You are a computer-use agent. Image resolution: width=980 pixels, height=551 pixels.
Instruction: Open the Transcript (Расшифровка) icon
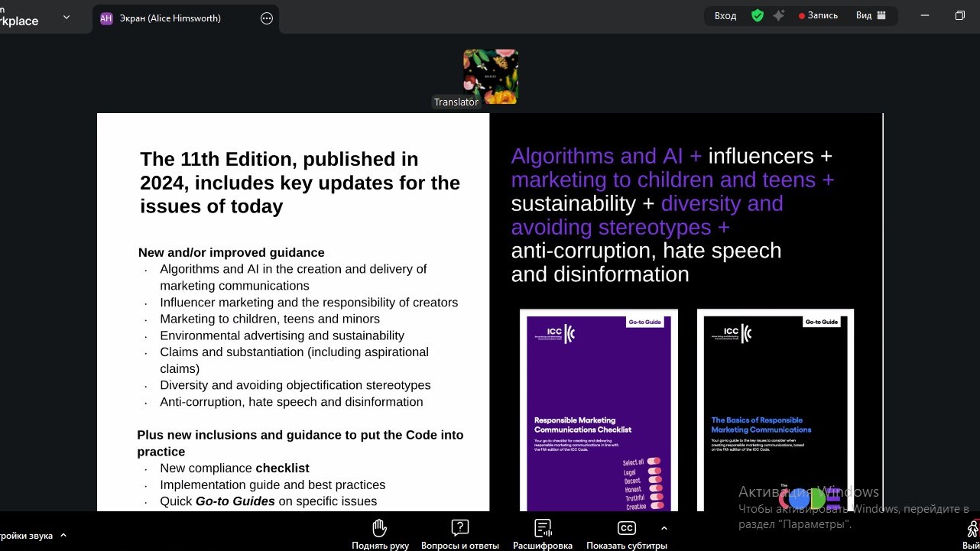543,528
